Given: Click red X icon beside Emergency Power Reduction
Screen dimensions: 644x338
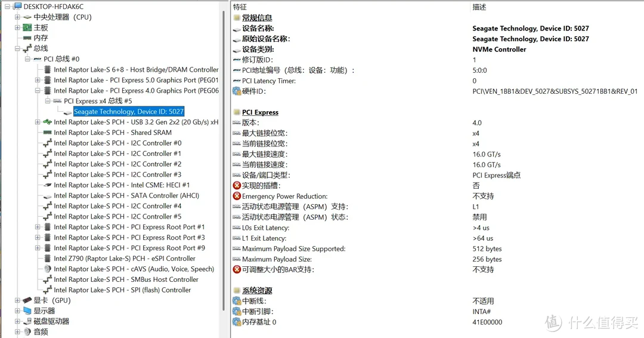Looking at the screenshot, I should (237, 196).
